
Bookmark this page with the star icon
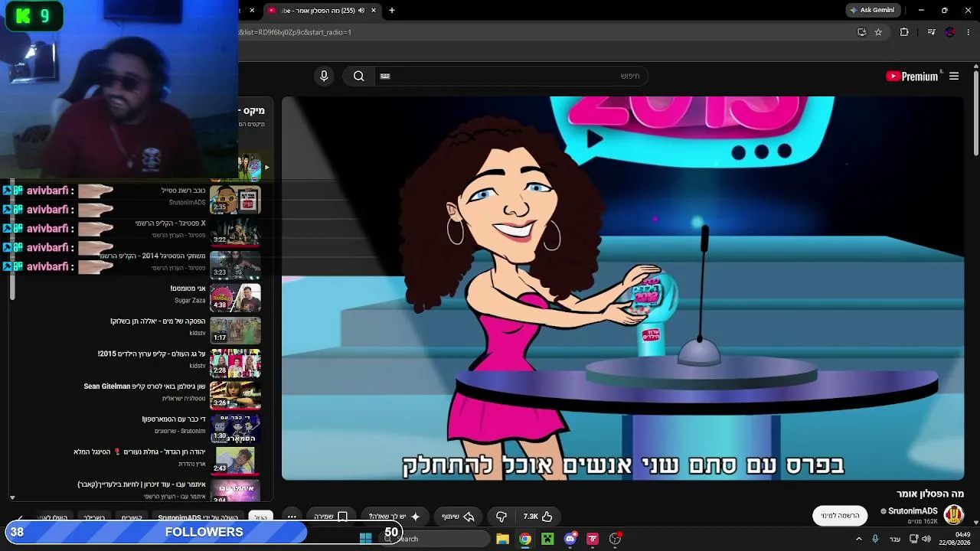tap(878, 32)
